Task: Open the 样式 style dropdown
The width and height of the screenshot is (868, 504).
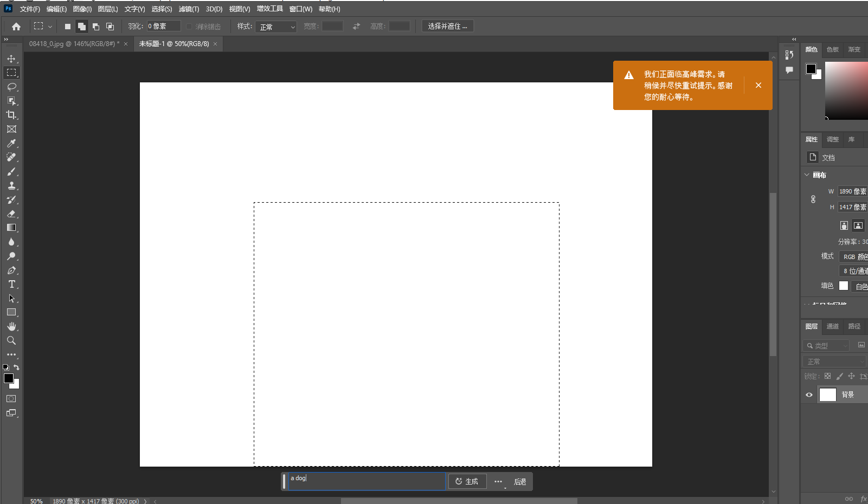Action: coord(276,27)
